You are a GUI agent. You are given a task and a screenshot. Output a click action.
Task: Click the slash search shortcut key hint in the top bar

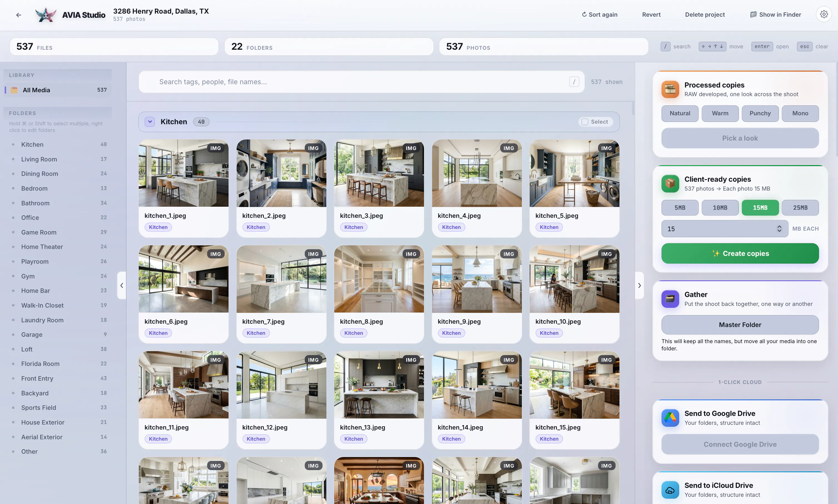tap(665, 46)
